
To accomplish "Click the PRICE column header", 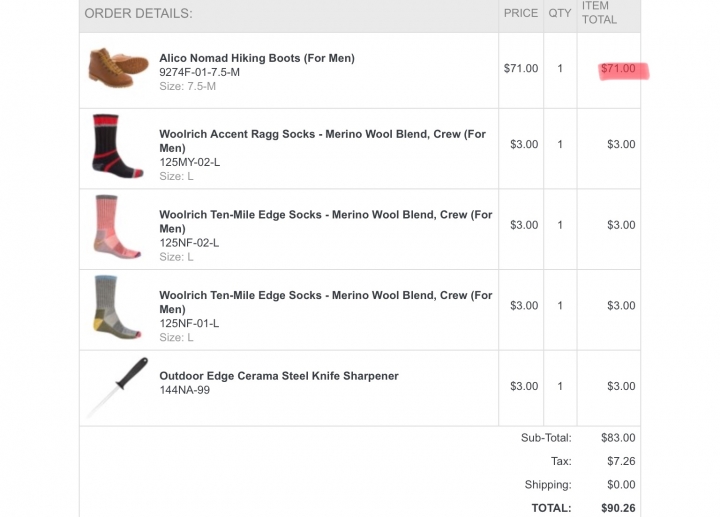I will click(x=521, y=13).
